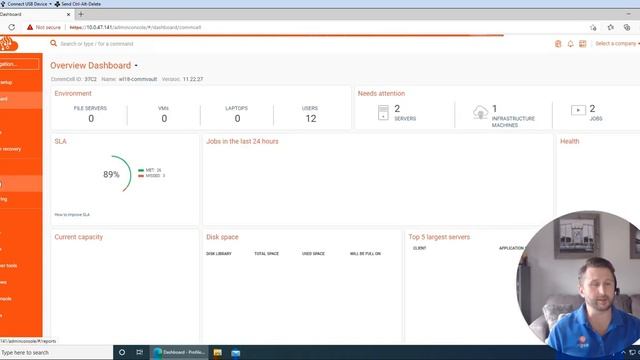Screen dimensions: 640x360
Task: Click the Top 5 largest servers heading
Action: 439,237
